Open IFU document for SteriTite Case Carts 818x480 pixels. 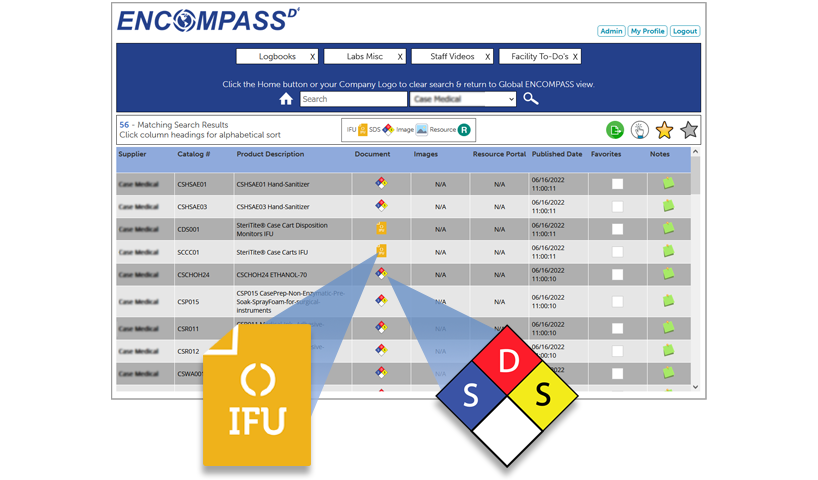pyautogui.click(x=380, y=251)
